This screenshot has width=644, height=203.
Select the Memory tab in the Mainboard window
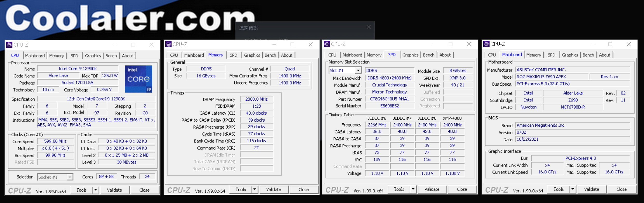pos(534,55)
